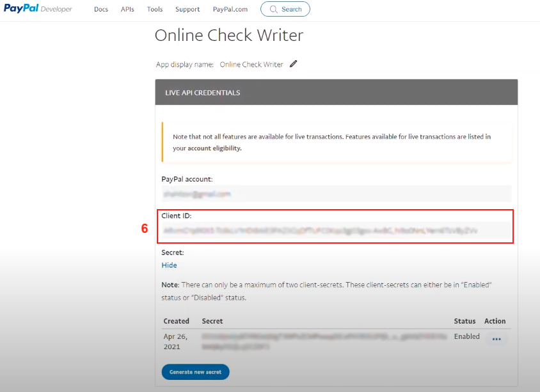This screenshot has height=392, width=540.
Task: Click the 'Status' column header
Action: pyautogui.click(x=465, y=321)
